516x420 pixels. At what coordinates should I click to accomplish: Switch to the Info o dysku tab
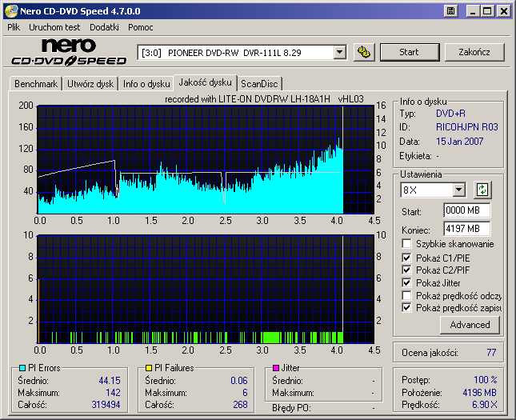tap(146, 84)
